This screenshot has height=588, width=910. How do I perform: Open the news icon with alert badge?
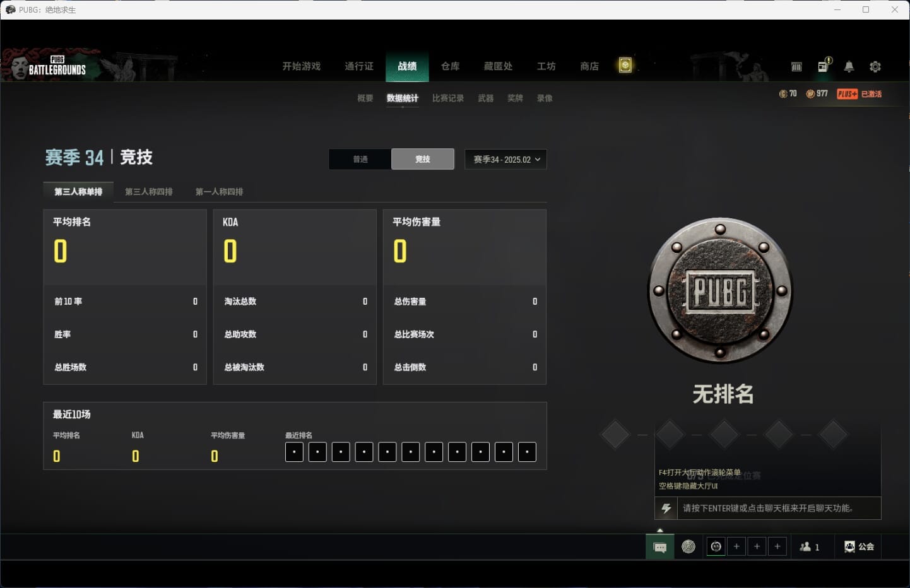point(824,65)
